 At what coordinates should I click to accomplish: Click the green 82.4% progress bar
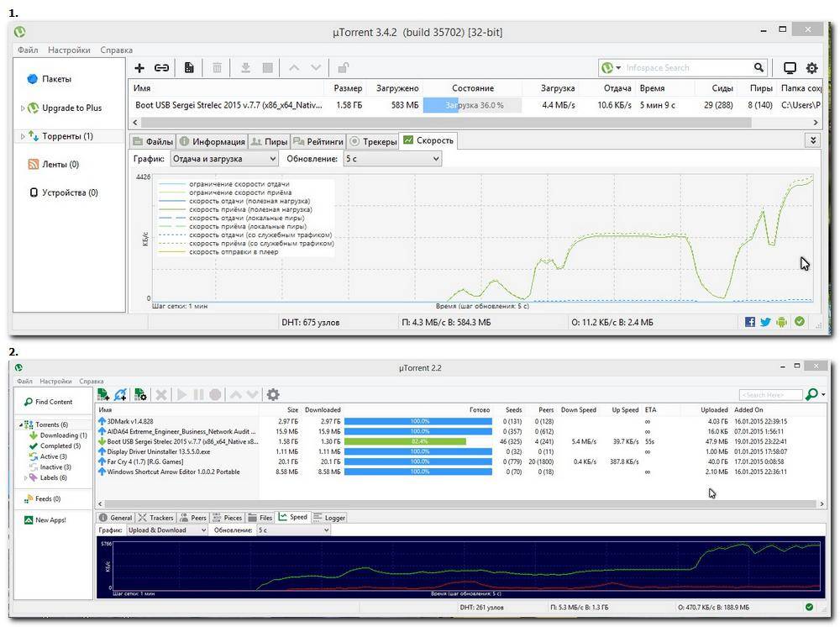coord(405,440)
